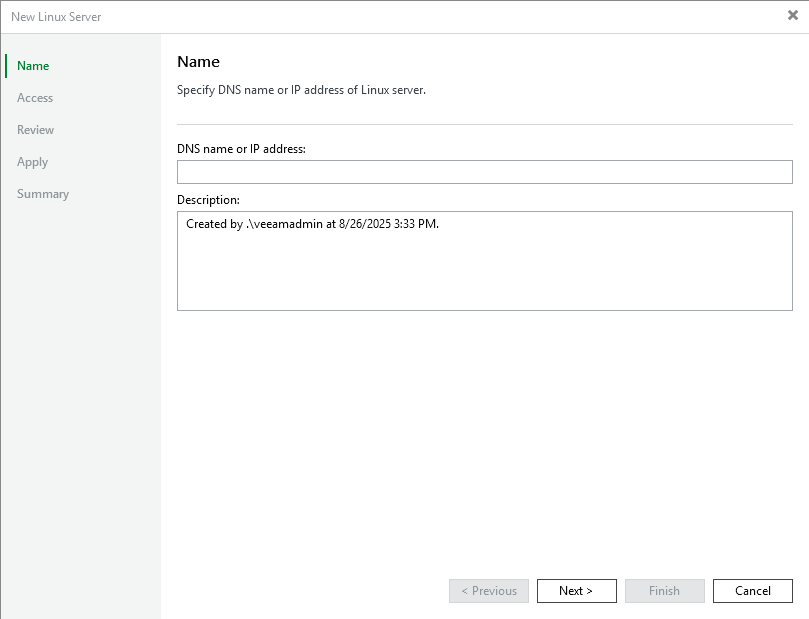The height and width of the screenshot is (619, 809).
Task: Click the 'Description:' field label
Action: [208, 200]
